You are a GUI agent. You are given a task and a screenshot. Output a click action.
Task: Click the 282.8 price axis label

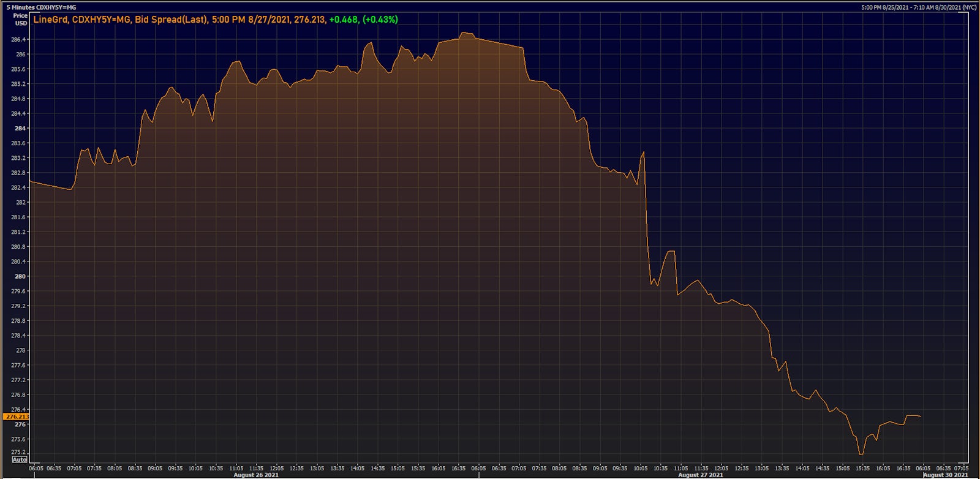pyautogui.click(x=18, y=173)
